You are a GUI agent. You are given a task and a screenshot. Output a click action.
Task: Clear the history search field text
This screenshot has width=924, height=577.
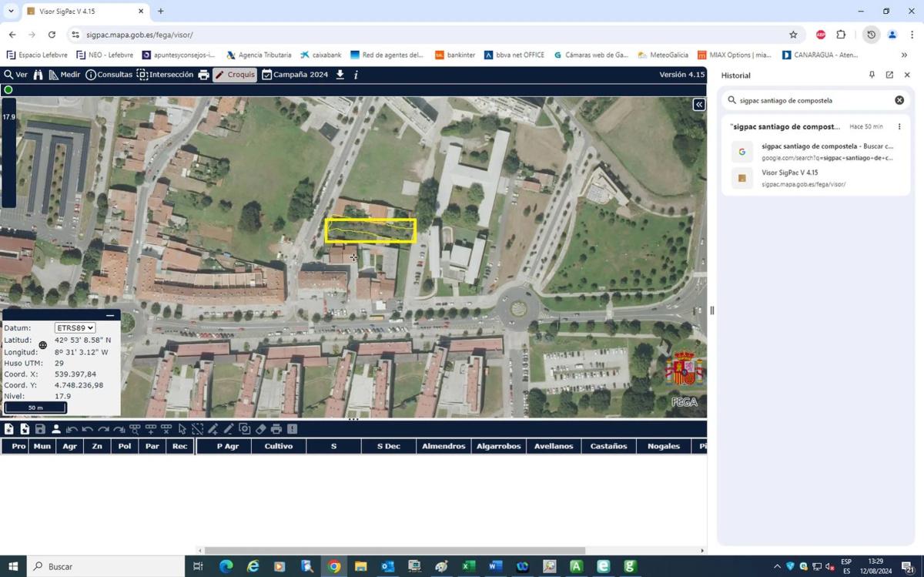coord(899,100)
